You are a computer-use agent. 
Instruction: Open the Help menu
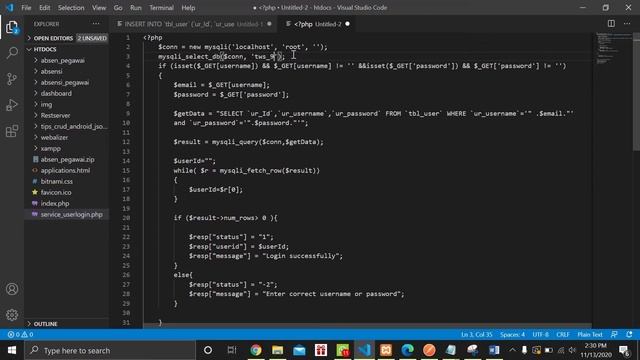pos(188,8)
